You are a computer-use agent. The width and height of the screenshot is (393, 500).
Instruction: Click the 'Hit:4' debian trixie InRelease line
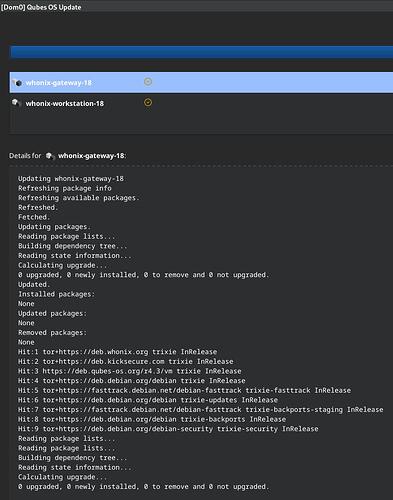click(132, 381)
